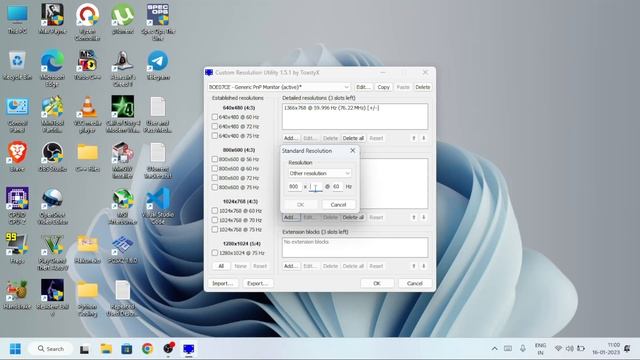Screen dimensions: 640x360
Task: Launch the uTorrent desktop shortcut
Action: point(123,19)
